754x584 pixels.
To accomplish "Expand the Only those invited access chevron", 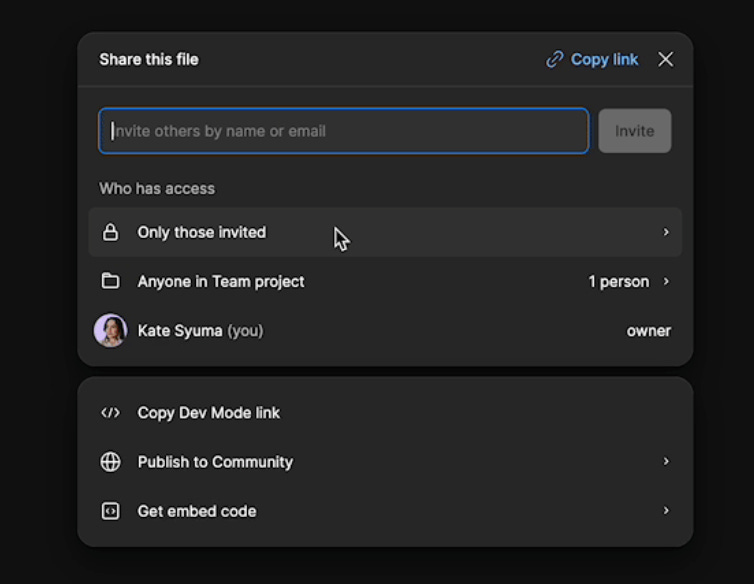I will click(x=666, y=232).
